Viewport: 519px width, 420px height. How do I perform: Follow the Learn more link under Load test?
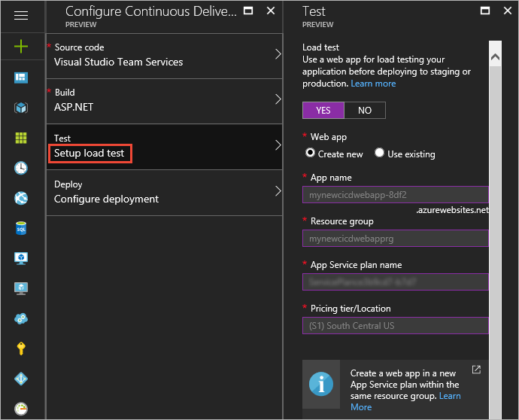pyautogui.click(x=373, y=84)
